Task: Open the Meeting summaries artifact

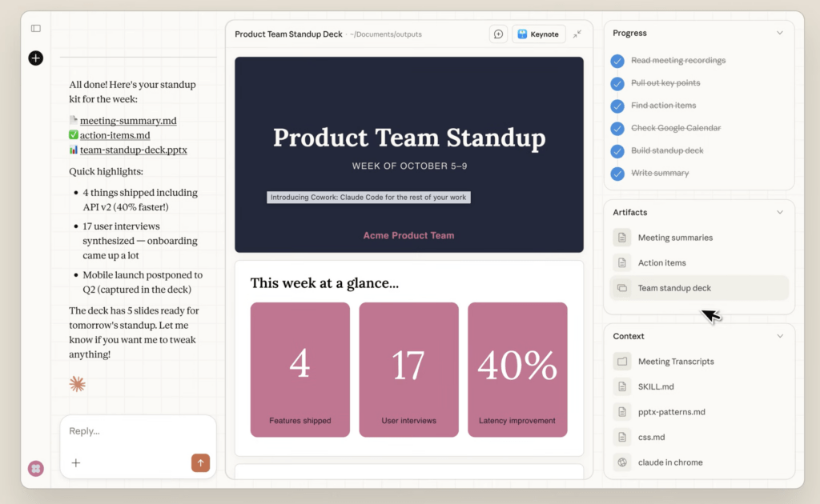Action: [674, 238]
